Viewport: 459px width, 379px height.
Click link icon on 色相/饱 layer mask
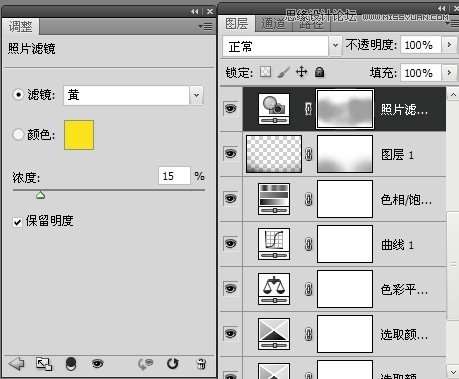coord(309,199)
